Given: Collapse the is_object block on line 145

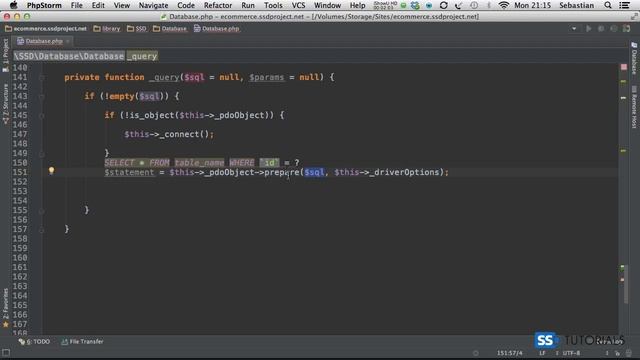Looking at the screenshot, I should tap(42, 116).
